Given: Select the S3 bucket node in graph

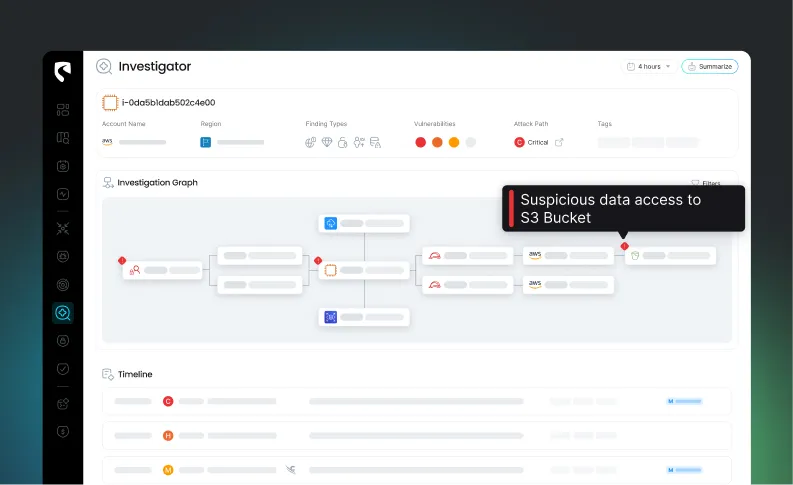Looking at the screenshot, I should [670, 256].
